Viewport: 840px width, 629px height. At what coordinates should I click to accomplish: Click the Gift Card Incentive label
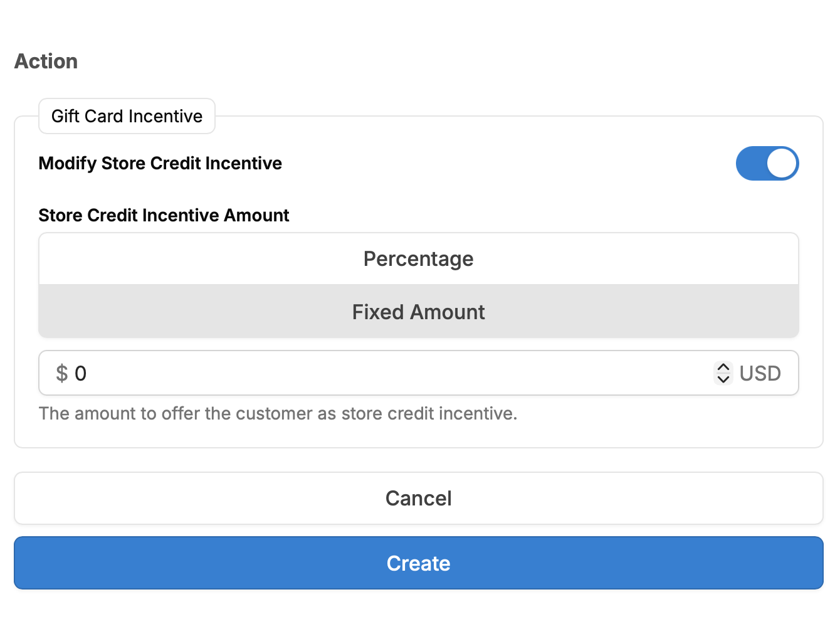(127, 116)
